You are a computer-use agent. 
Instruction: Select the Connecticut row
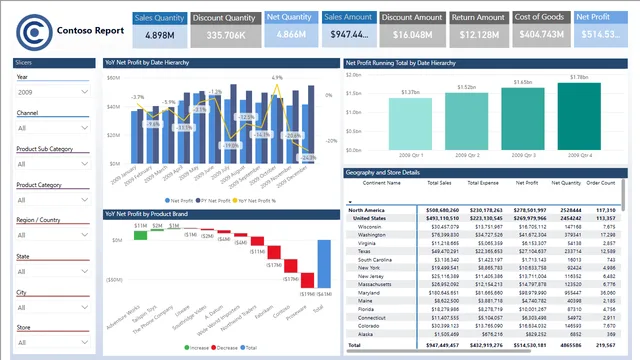pyautogui.click(x=482, y=318)
